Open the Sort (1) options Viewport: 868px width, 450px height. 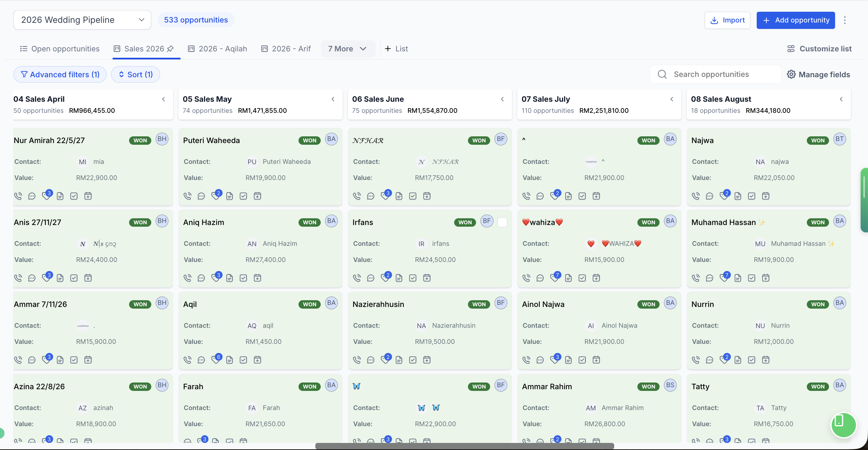coord(135,74)
